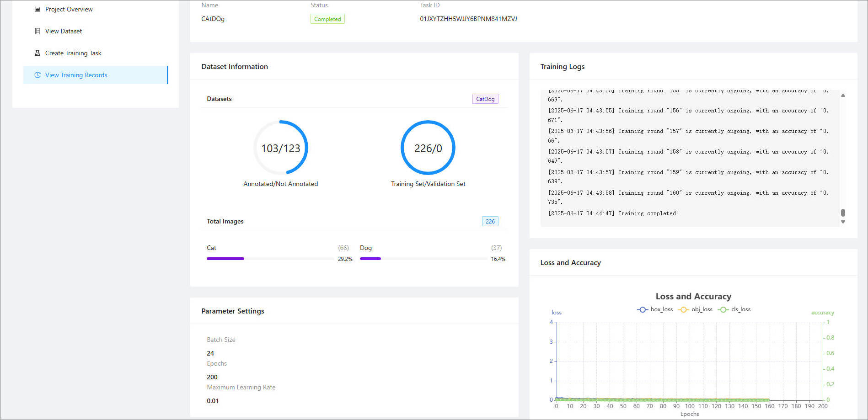Click the Project Overview chart icon

click(x=38, y=9)
